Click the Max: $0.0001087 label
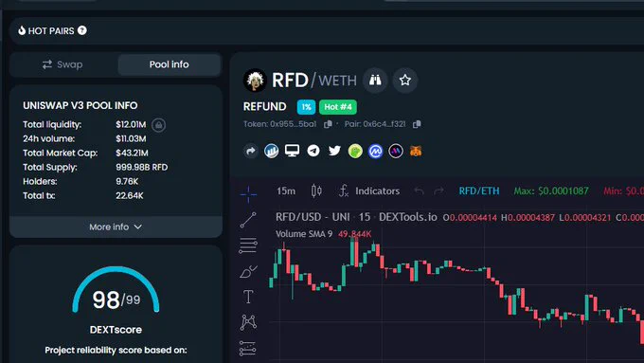 [x=551, y=191]
